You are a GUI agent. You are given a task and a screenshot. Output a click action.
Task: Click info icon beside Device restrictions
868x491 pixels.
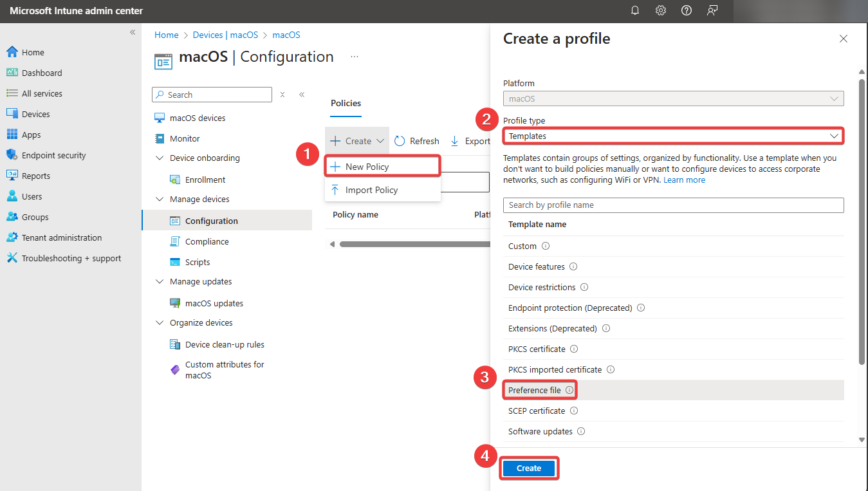[x=584, y=287]
